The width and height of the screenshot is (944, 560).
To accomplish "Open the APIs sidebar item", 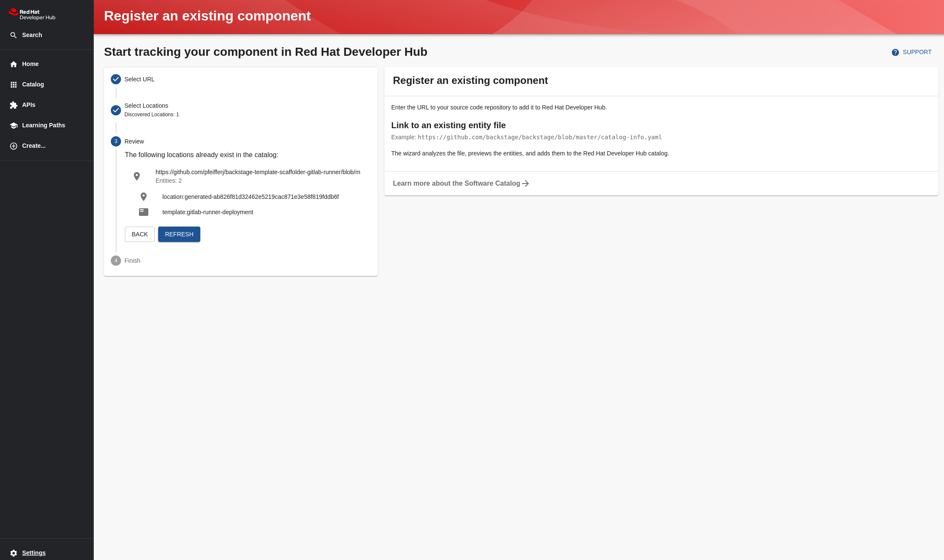I will [47, 105].
